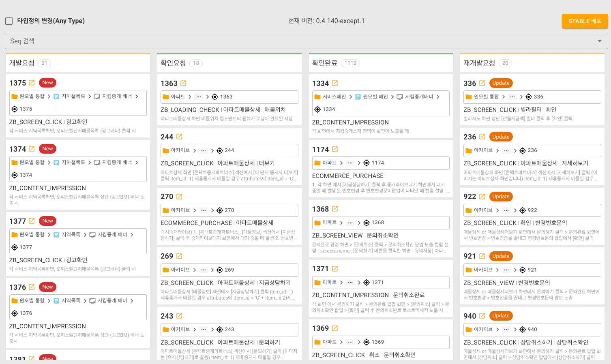Click the 재개발요청 column count badge 20
Screen dimensions: 611x364
coord(505,63)
